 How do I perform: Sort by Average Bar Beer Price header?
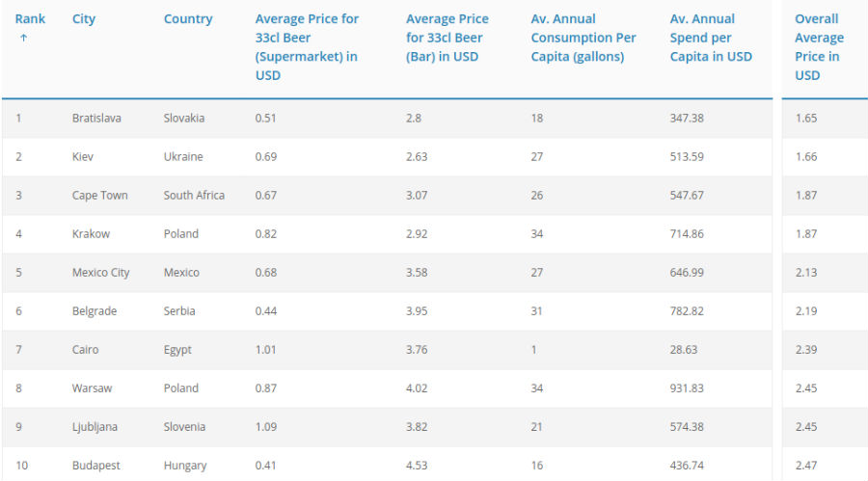(448, 38)
